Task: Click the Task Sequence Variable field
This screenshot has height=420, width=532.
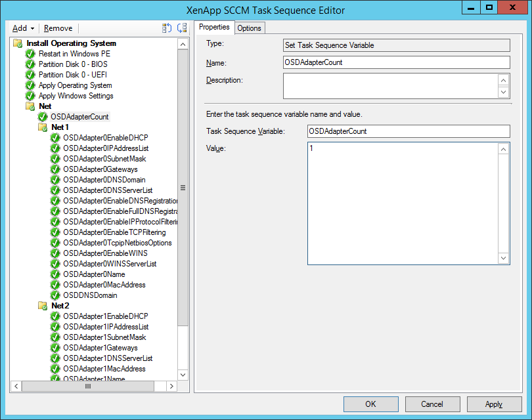Action: point(409,131)
